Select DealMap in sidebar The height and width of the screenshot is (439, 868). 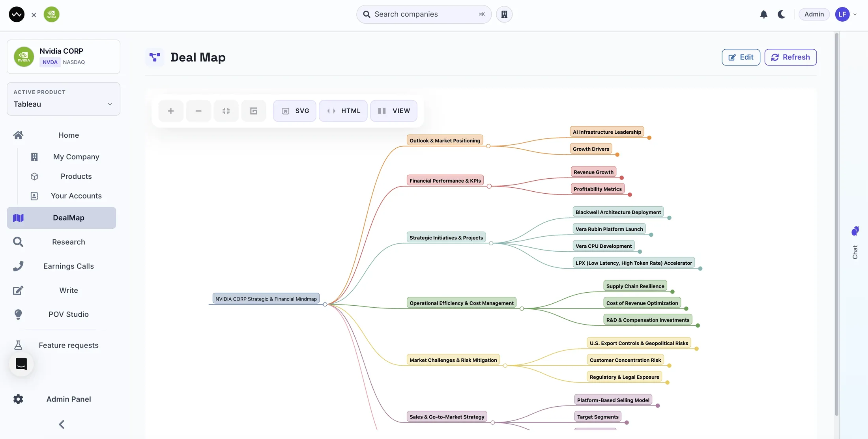coord(62,218)
